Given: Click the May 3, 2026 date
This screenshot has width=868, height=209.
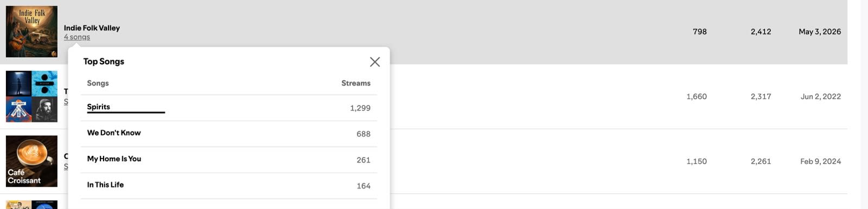Looking at the screenshot, I should pos(820,31).
